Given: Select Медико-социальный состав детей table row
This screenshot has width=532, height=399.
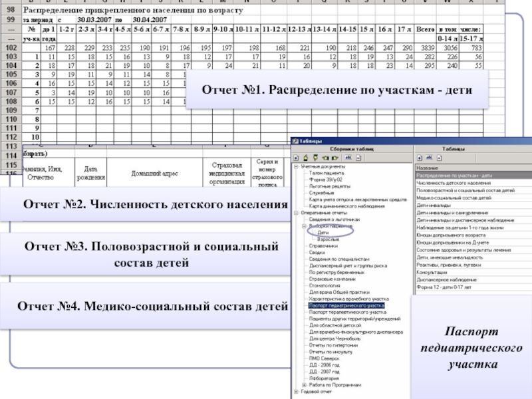Looking at the screenshot, I should pos(473,198).
